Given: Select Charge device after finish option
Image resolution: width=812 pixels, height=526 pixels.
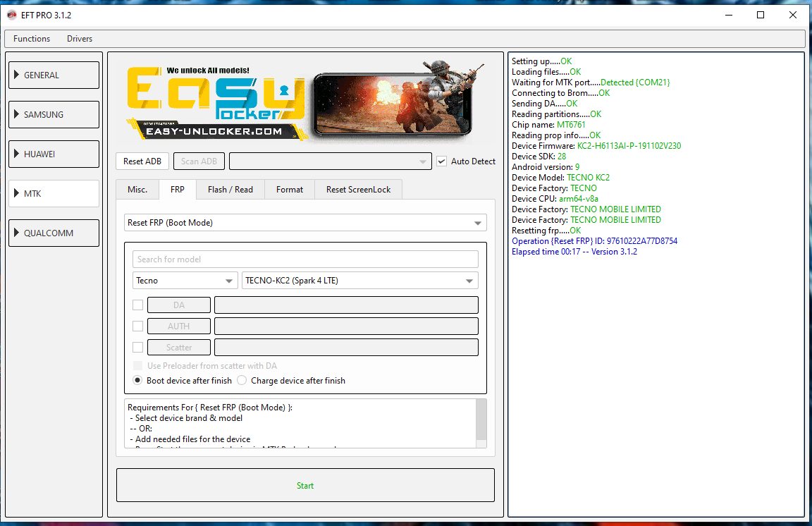Looking at the screenshot, I should click(242, 380).
